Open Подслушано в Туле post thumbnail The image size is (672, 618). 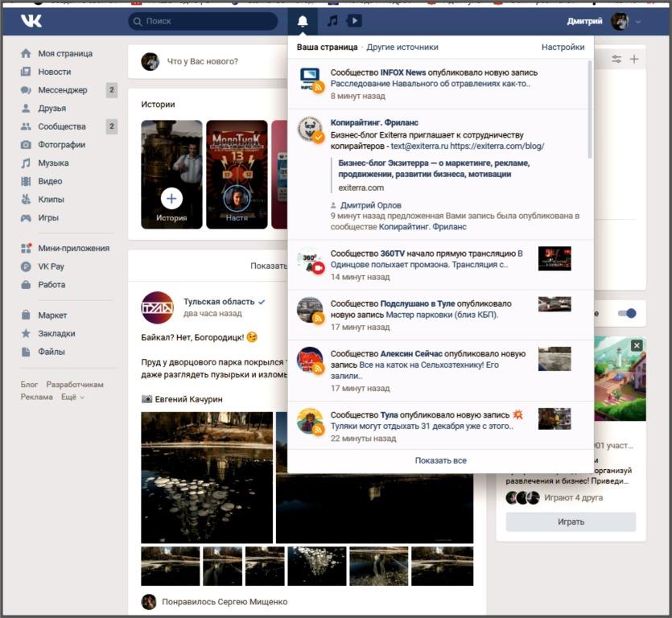coord(555,304)
